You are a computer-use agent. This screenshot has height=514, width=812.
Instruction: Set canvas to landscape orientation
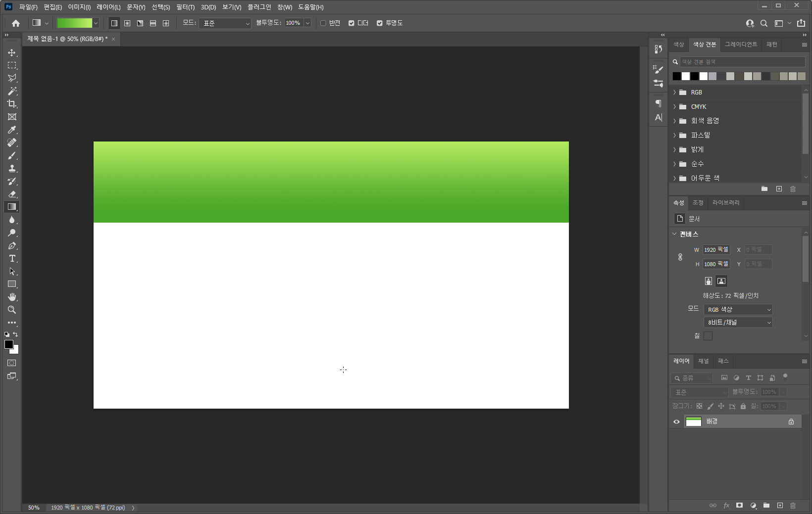pos(721,281)
